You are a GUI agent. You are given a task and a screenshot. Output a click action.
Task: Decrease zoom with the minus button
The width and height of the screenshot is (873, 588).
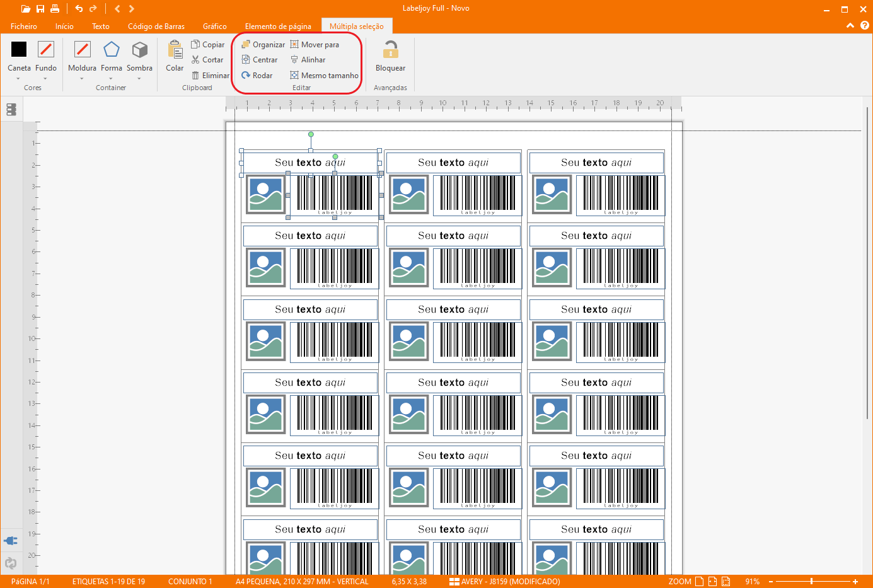click(x=771, y=582)
